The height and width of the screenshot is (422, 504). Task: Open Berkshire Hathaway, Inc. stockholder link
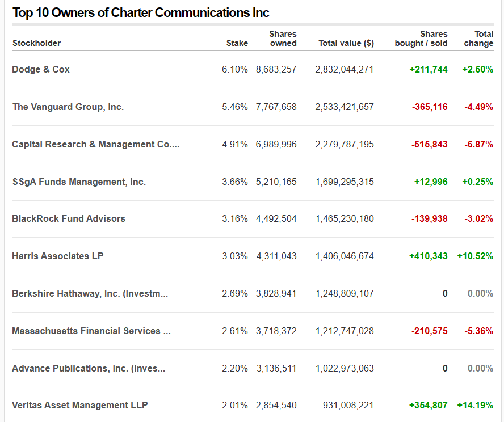[x=90, y=294]
